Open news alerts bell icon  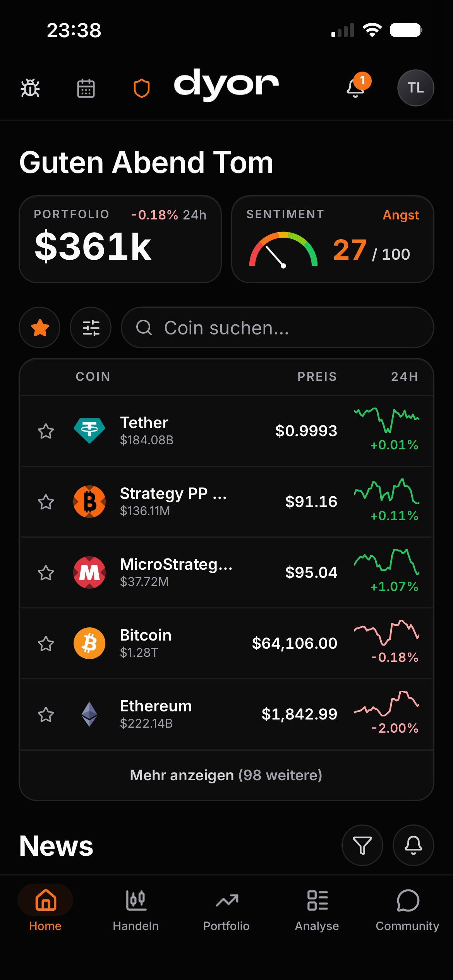coord(414,845)
